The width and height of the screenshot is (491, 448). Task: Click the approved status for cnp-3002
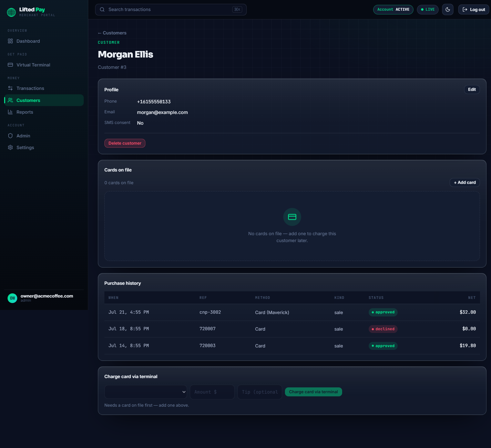383,312
